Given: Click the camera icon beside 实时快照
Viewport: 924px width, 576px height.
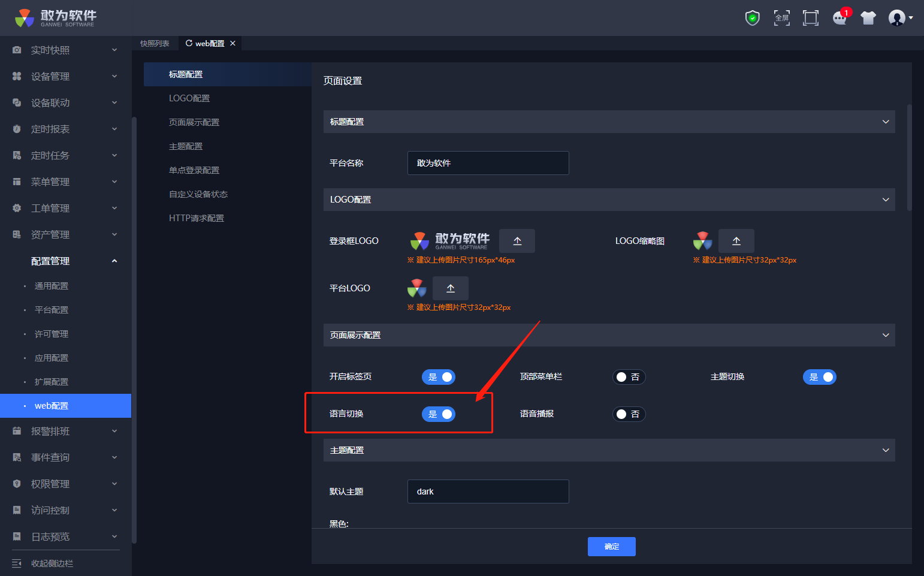Looking at the screenshot, I should [17, 50].
